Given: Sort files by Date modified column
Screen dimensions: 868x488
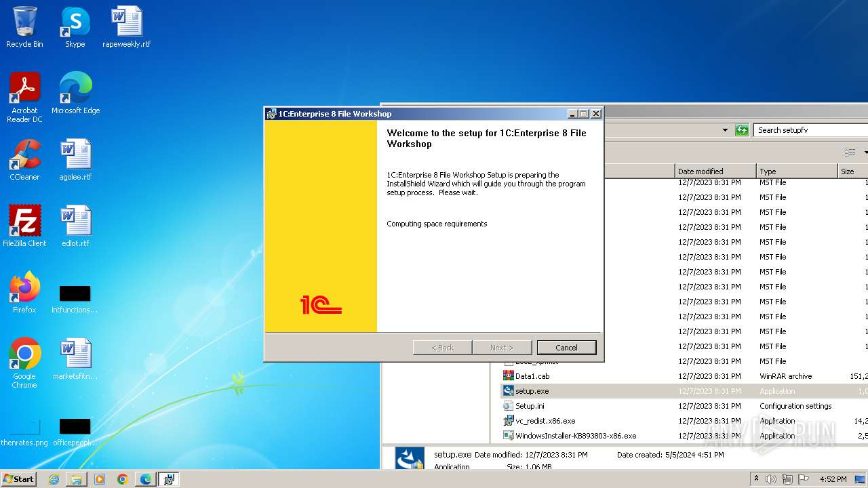Looking at the screenshot, I should [x=715, y=171].
